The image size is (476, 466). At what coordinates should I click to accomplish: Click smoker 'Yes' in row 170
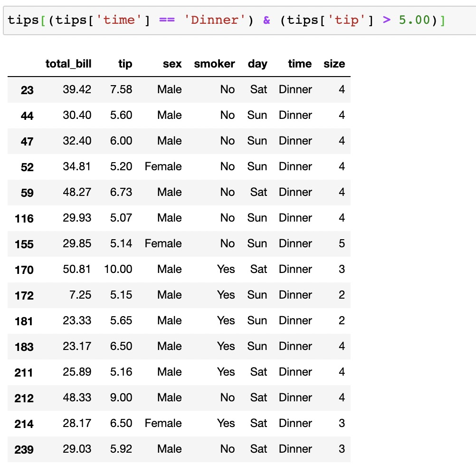click(x=226, y=269)
